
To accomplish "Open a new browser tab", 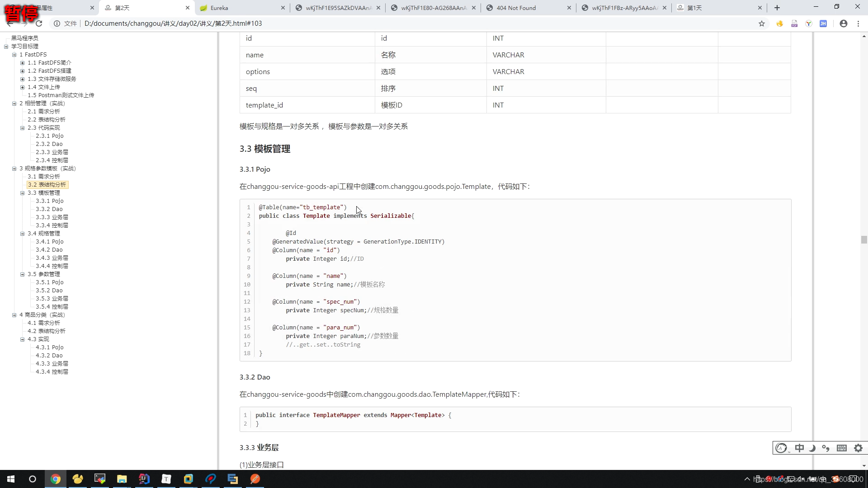I will pyautogui.click(x=777, y=8).
